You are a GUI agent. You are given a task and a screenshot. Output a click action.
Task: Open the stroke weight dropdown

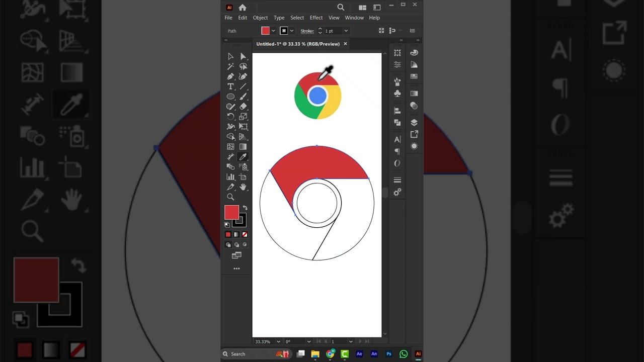pyautogui.click(x=346, y=31)
